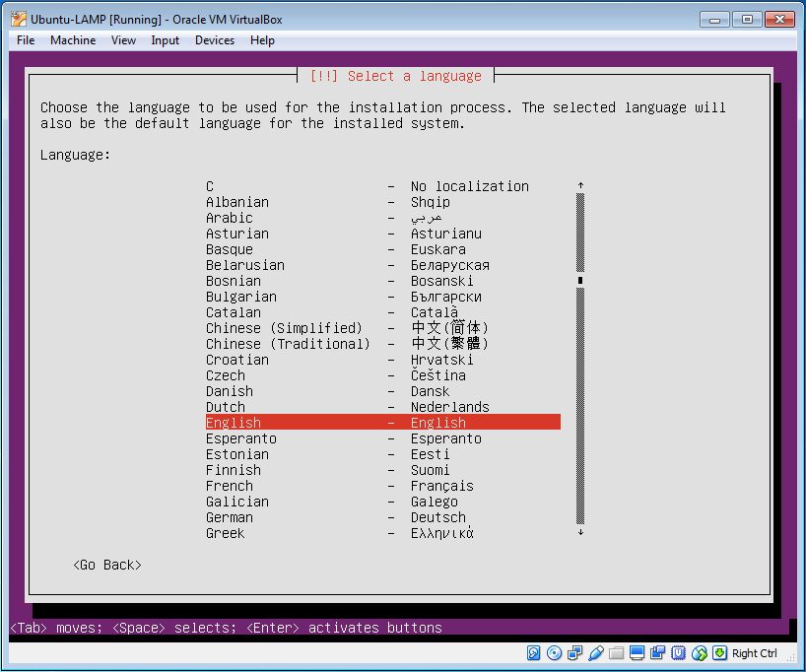Select the Finnish language row
The image size is (806, 672).
point(383,470)
